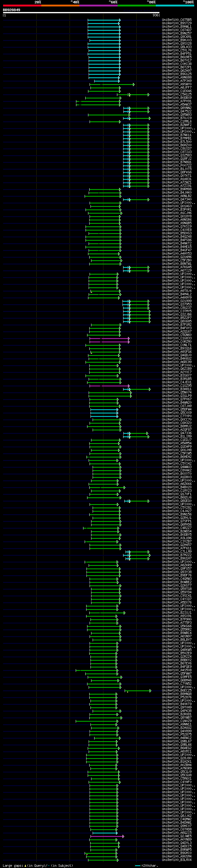Click label UniRef100_A9NU88
This screenshot has width=197, height=868.
177,78
